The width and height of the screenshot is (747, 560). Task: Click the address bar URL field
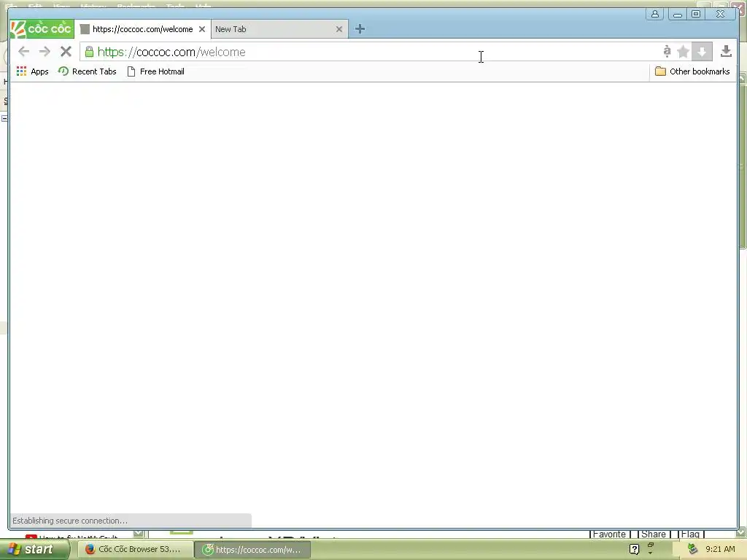click(371, 52)
